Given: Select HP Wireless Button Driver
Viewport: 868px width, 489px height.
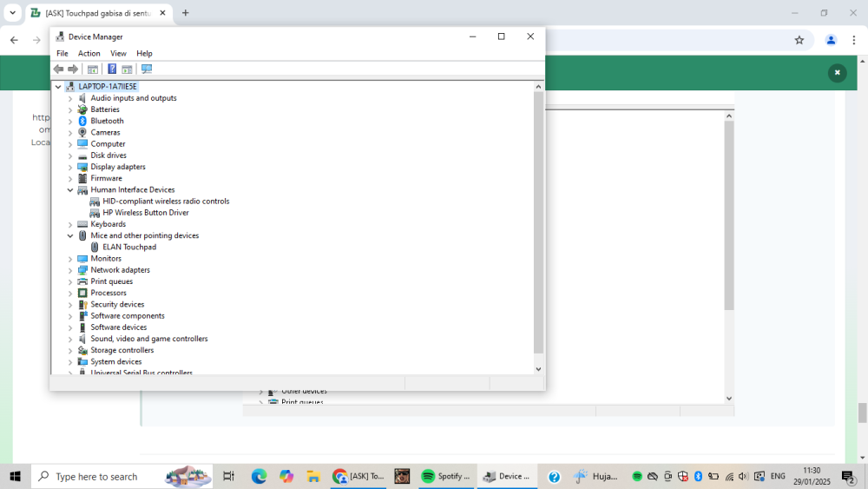Looking at the screenshot, I should pos(146,213).
